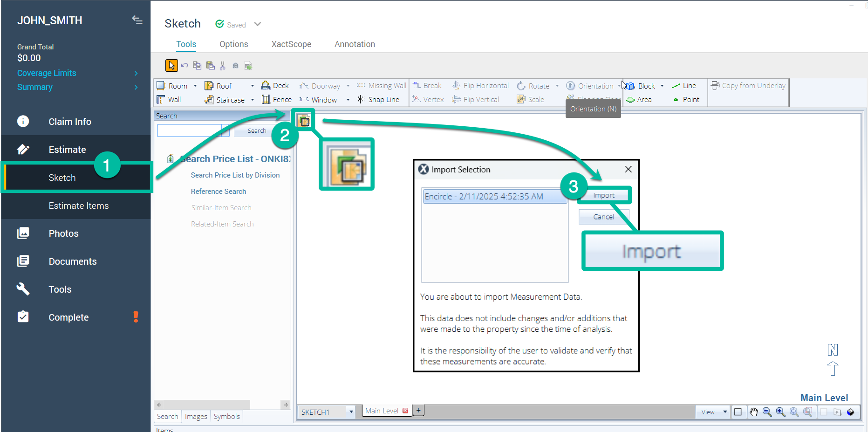Select the Block tool

640,86
